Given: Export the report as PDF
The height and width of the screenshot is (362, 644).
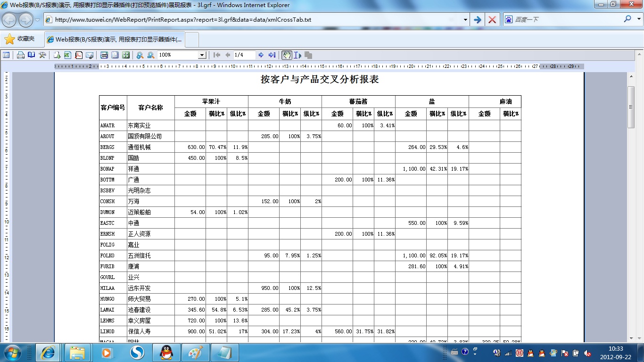Looking at the screenshot, I should [x=79, y=55].
